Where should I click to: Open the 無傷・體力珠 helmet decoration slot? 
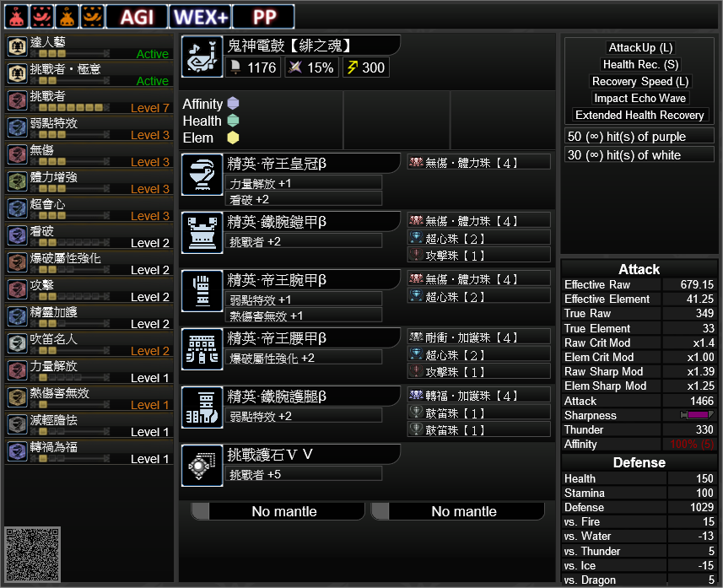click(478, 162)
